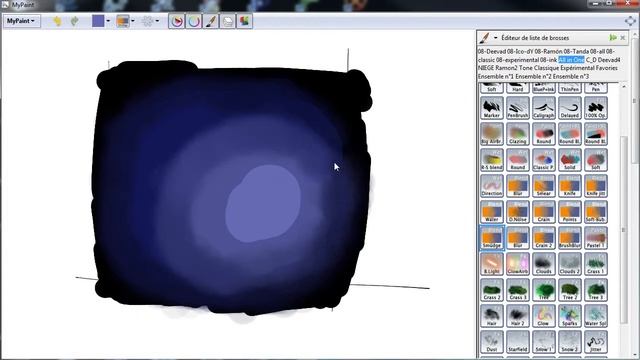Close the Éditeur de liste de brosses panel

tap(623, 38)
